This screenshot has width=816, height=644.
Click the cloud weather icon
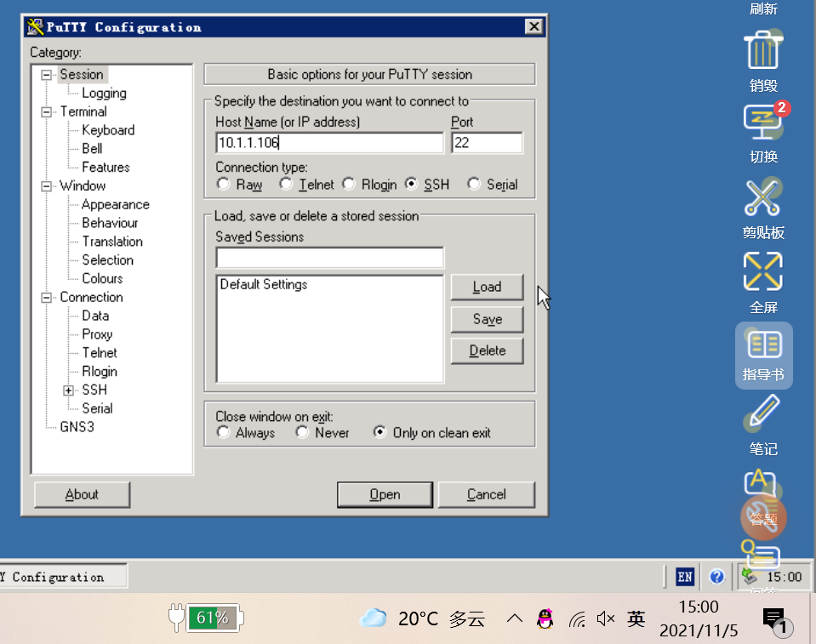coord(374,618)
